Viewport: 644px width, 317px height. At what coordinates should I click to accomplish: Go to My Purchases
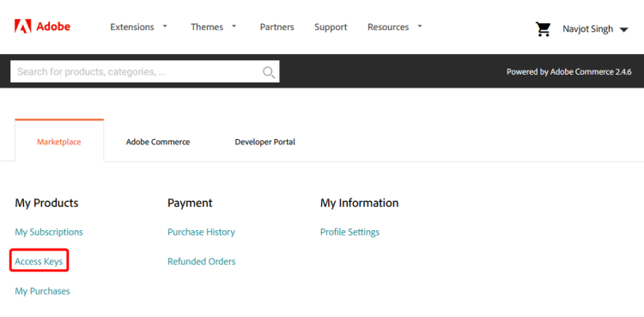[x=42, y=291]
